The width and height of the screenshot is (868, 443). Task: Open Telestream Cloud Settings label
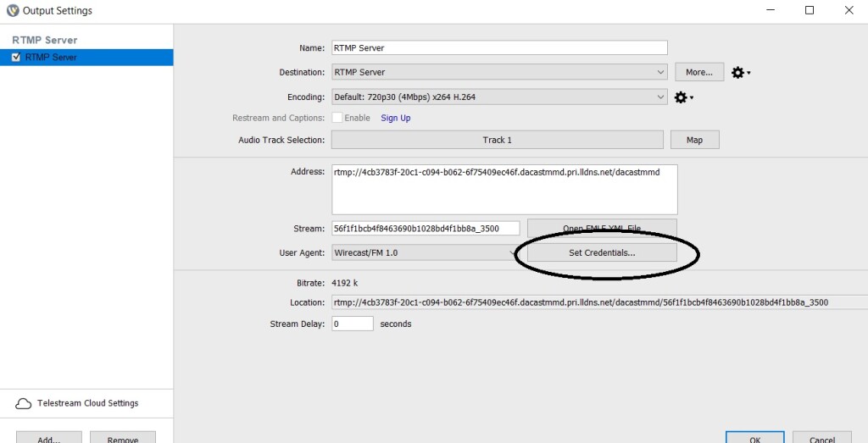click(x=87, y=403)
